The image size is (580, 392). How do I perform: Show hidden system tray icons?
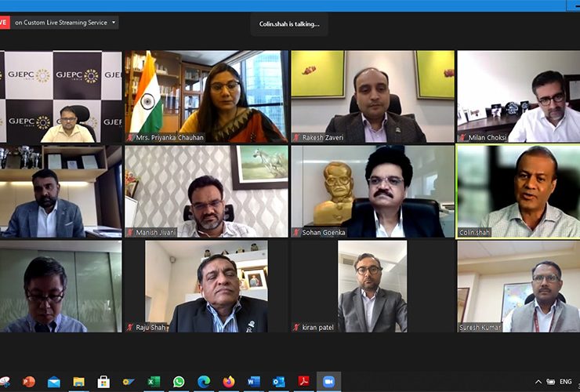coord(538,382)
